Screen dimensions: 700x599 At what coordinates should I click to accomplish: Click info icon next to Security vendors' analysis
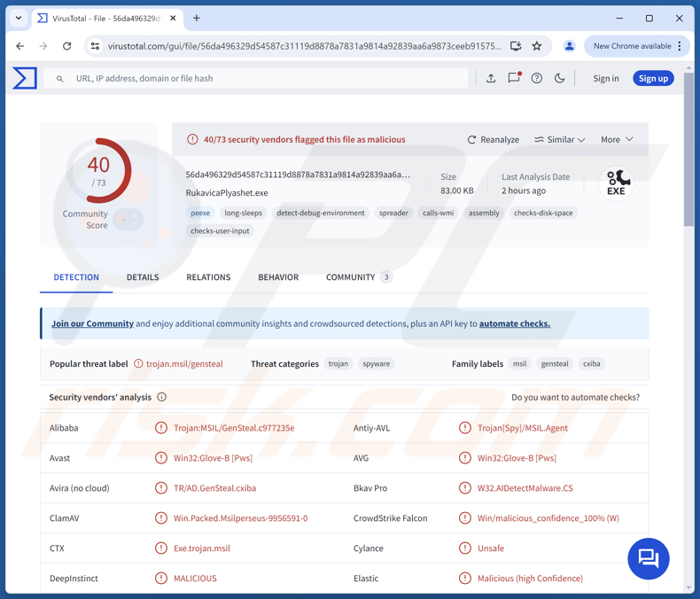click(x=161, y=397)
